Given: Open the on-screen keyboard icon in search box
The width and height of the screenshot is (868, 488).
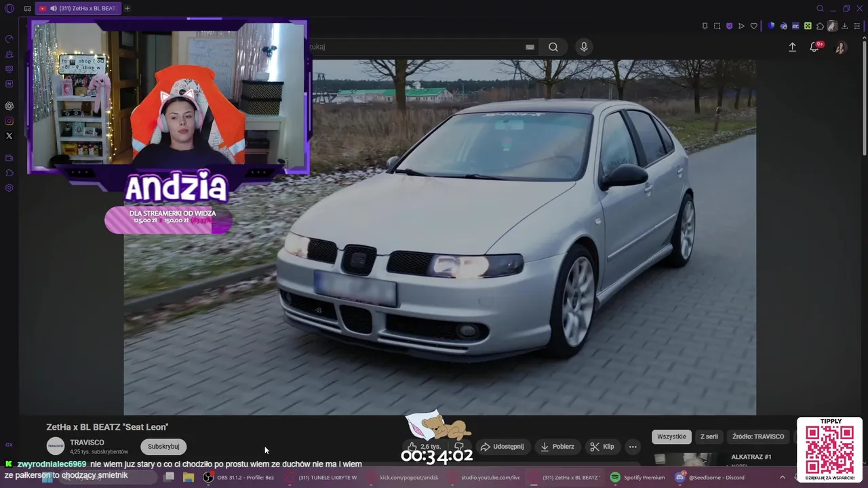Looking at the screenshot, I should tap(530, 47).
